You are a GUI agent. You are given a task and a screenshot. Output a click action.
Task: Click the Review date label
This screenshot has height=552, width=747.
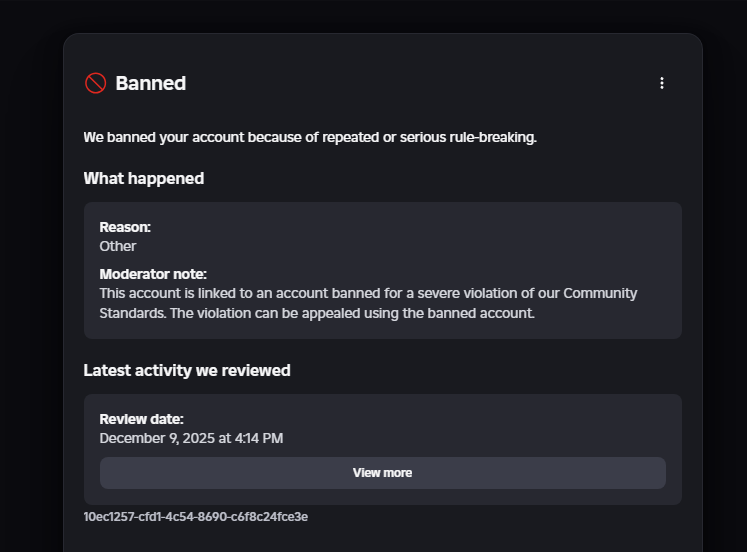point(141,419)
